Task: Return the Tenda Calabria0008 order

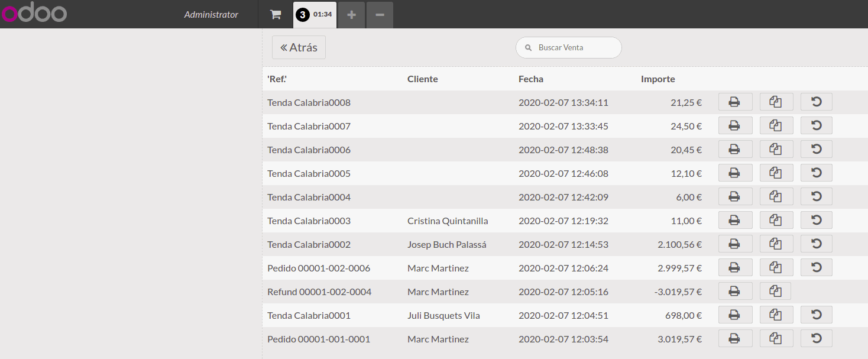Action: click(x=816, y=102)
